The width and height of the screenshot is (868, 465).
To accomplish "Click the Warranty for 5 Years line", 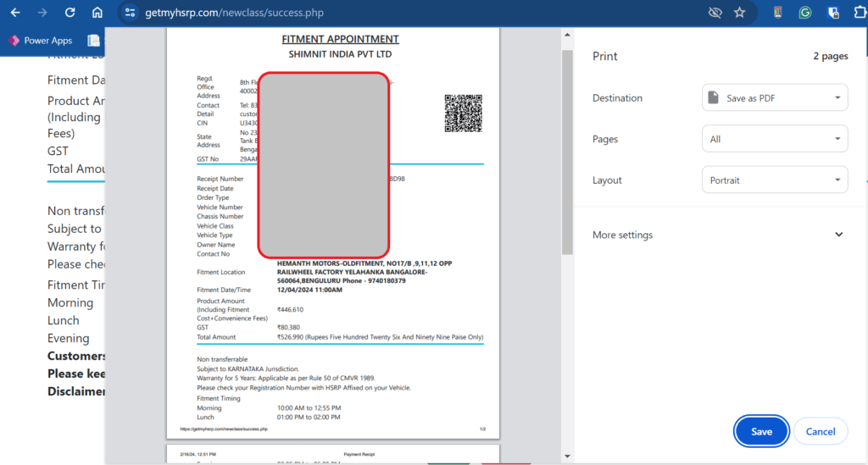I will [286, 379].
